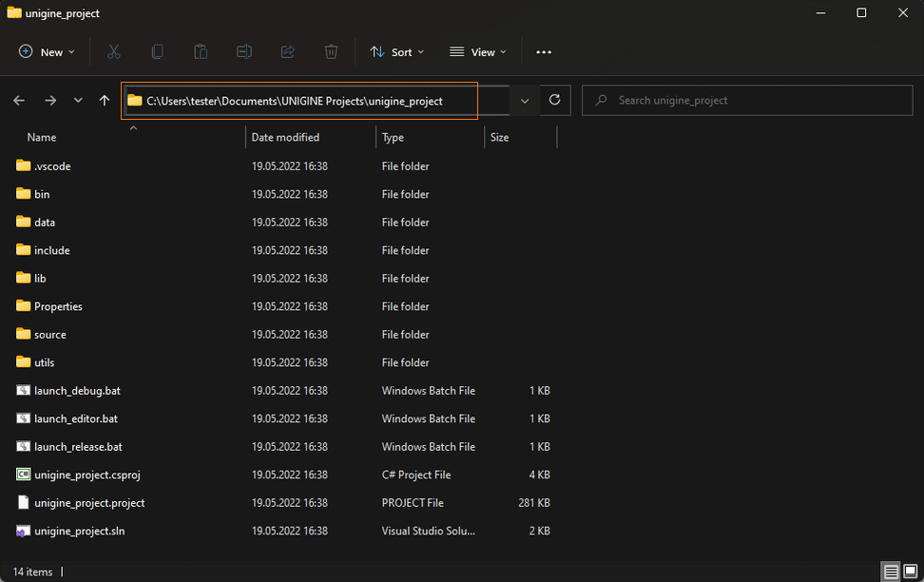Go up one folder level

(105, 100)
